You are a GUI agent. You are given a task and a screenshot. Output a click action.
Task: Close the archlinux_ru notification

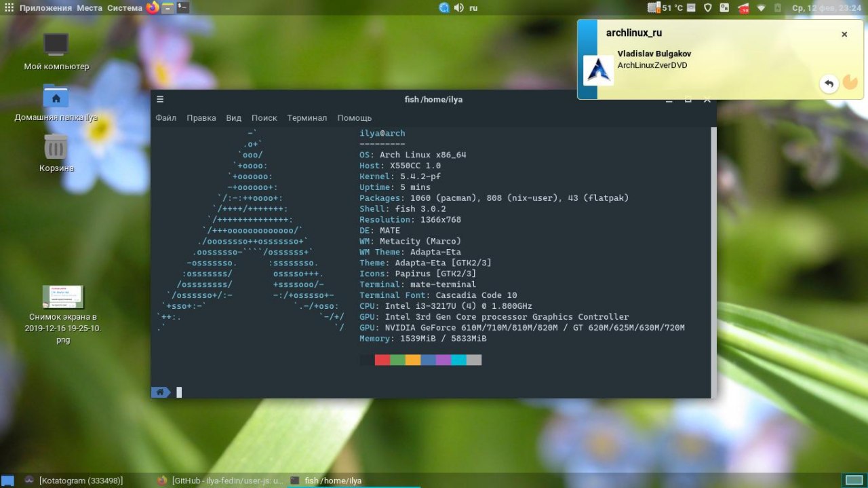(x=844, y=34)
